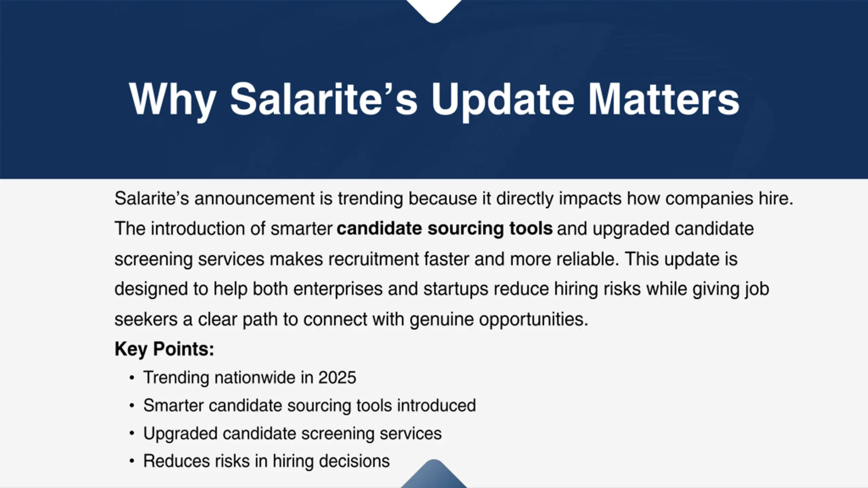
Task: Click the word "trending" in first line
Action: point(370,198)
